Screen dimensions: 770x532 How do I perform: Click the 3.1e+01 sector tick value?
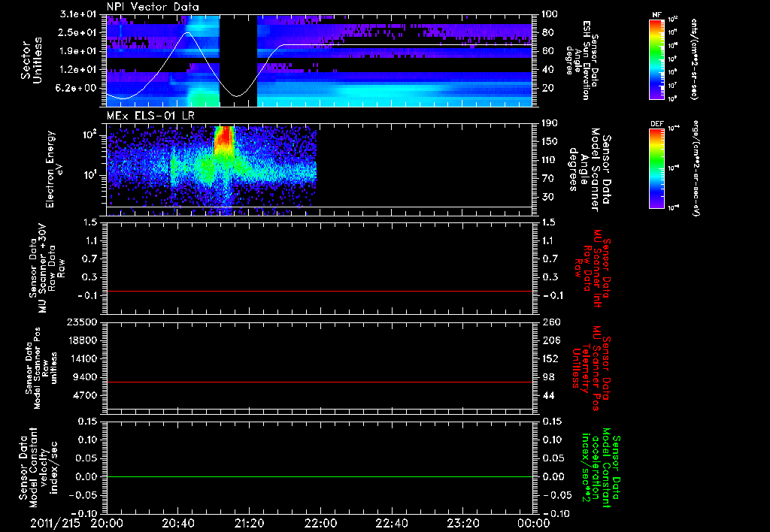[78, 14]
